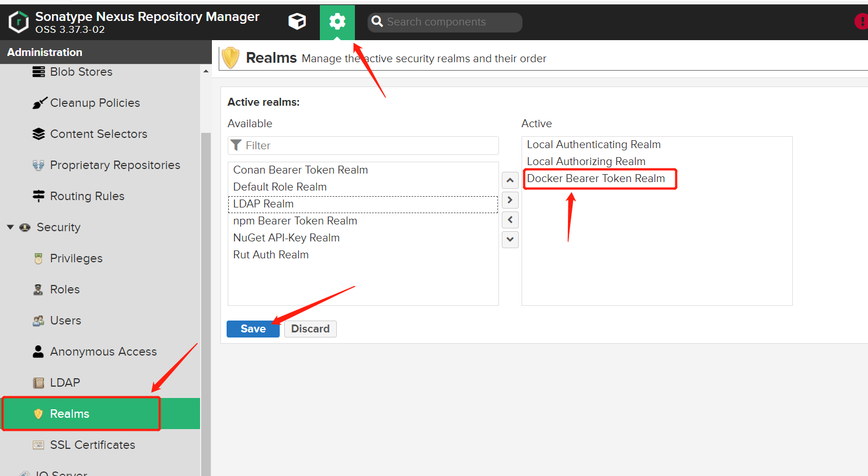Click the Realms shield sidebar icon
868x476 pixels.
coord(38,414)
